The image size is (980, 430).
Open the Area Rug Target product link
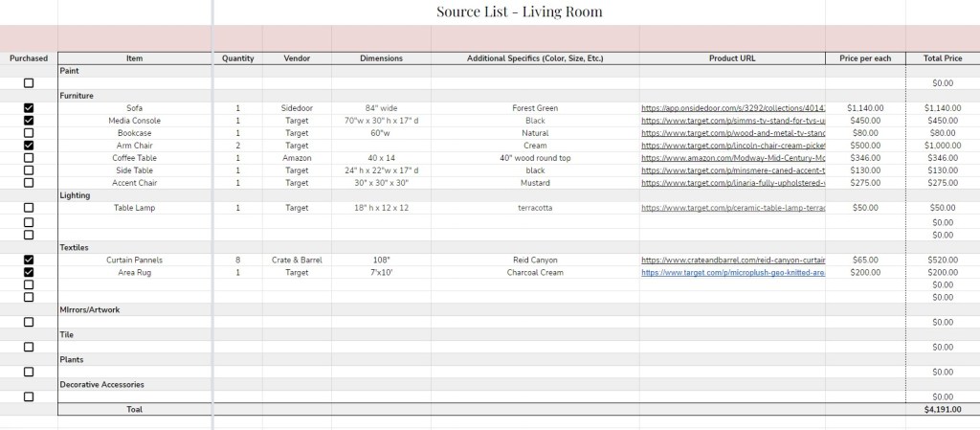point(732,272)
